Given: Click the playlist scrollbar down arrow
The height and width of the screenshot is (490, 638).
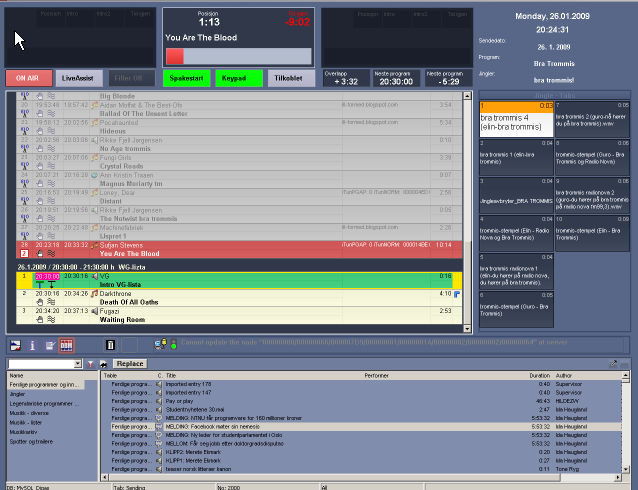Looking at the screenshot, I should pyautogui.click(x=467, y=328).
